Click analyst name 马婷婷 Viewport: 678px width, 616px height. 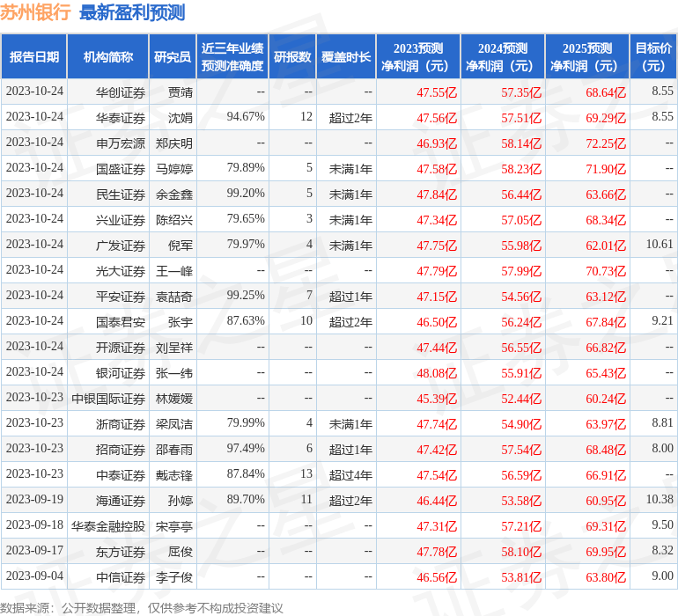click(x=174, y=168)
